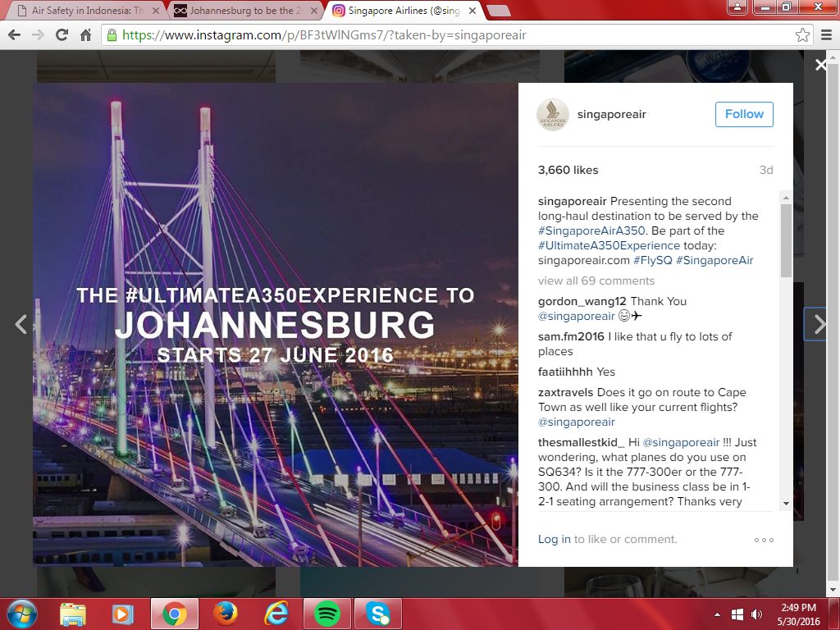Open the Chrome hamburger menu

pos(827,35)
